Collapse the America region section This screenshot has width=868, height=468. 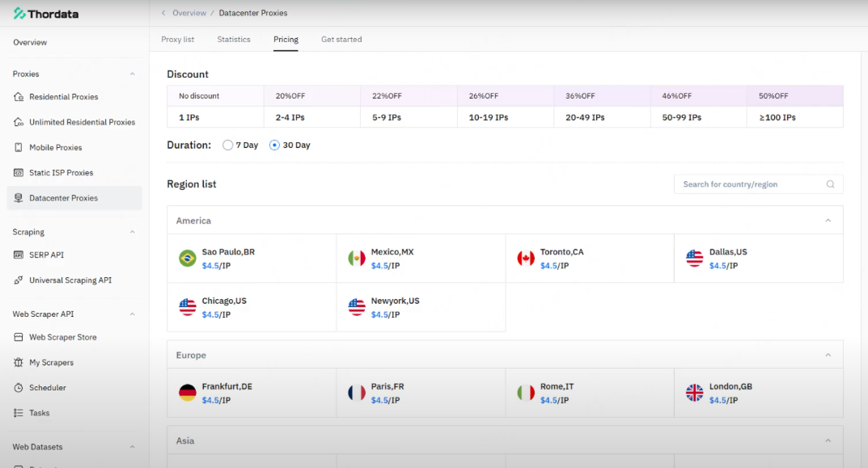[x=828, y=221]
